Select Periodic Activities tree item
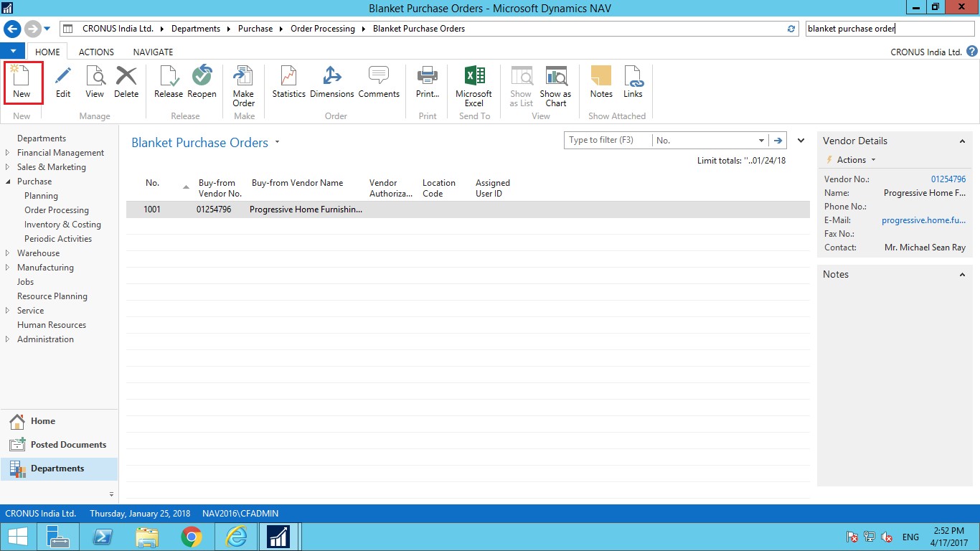980x551 pixels. 58,239
